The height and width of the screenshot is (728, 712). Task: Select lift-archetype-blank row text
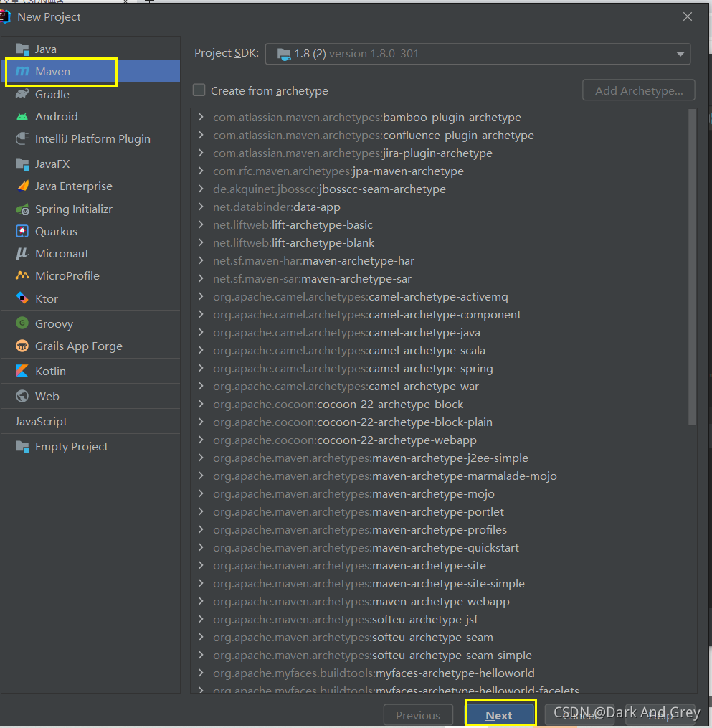coord(293,243)
